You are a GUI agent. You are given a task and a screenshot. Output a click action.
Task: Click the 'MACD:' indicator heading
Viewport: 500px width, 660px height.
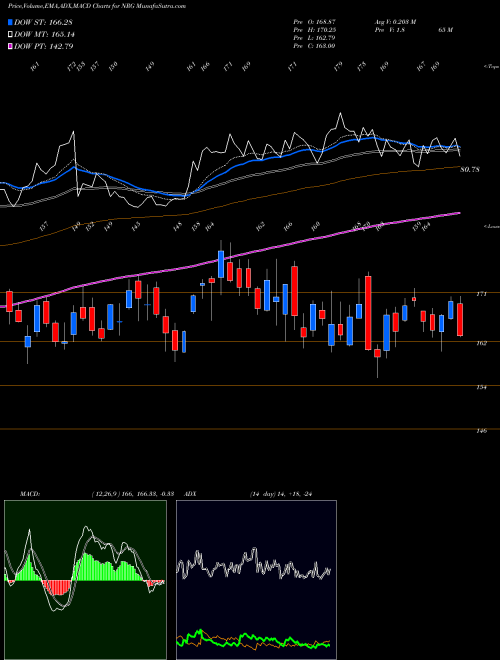coord(29,493)
